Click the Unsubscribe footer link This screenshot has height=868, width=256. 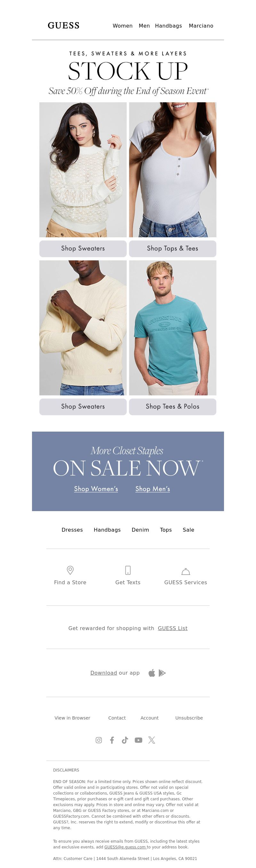(189, 718)
